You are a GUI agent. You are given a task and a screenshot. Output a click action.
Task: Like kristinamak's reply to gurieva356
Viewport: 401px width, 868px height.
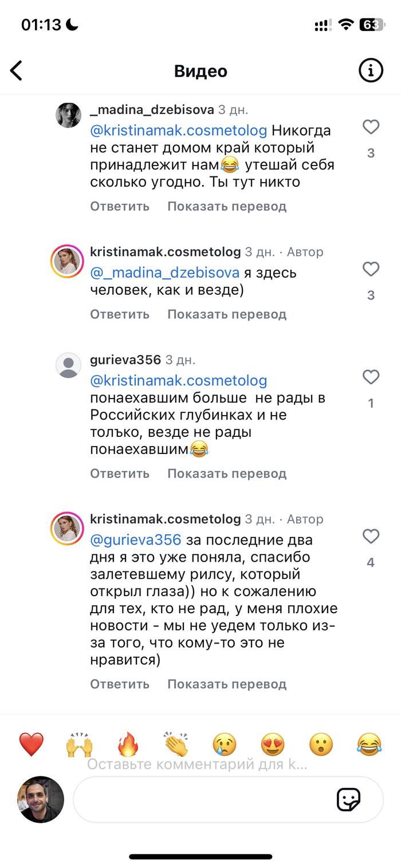pos(371,536)
